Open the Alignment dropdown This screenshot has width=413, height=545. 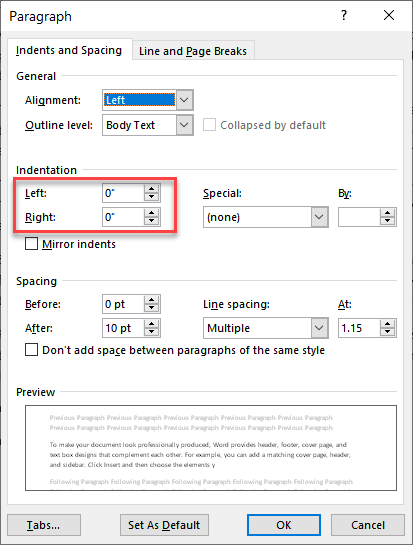click(x=184, y=100)
